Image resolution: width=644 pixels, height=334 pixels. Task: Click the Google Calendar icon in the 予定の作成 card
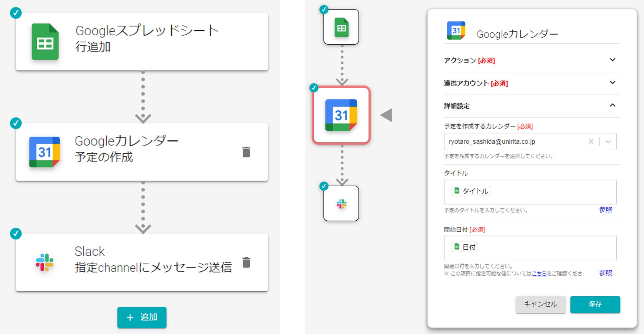45,152
